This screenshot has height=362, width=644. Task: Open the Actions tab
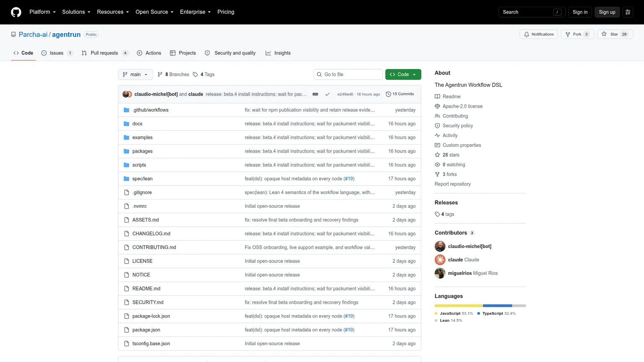[x=149, y=53]
